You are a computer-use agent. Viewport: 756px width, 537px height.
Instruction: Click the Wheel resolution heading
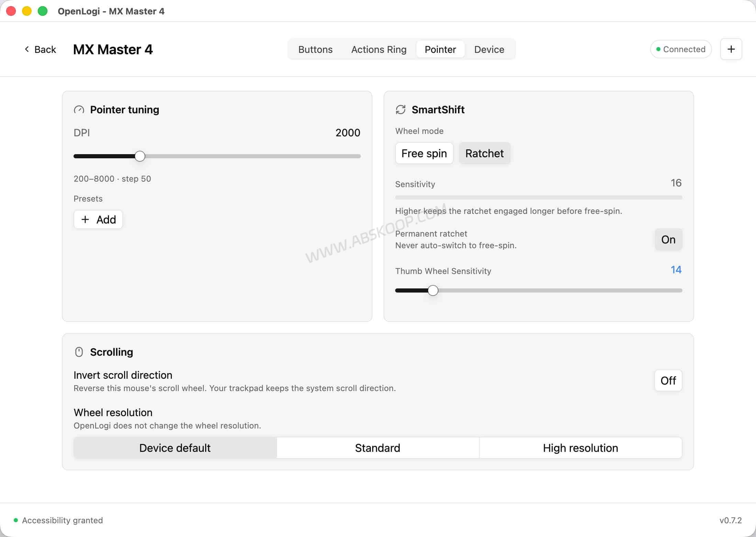click(x=113, y=412)
